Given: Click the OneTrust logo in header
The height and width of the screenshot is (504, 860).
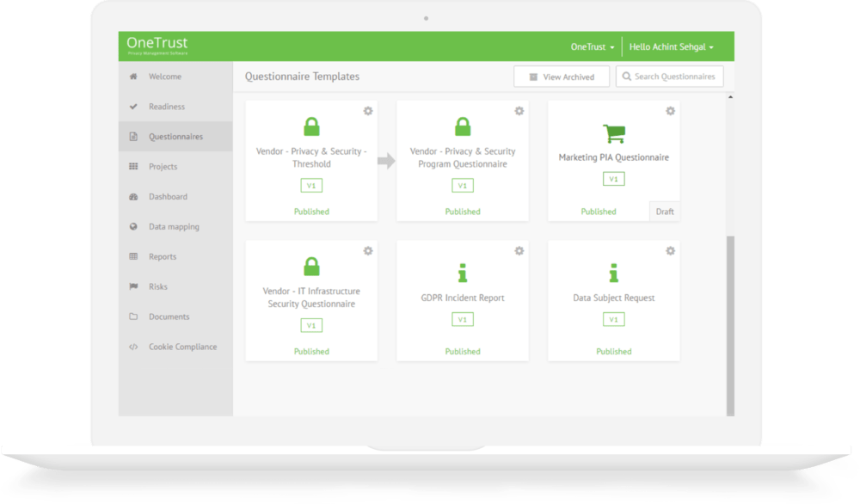Looking at the screenshot, I should point(157,46).
